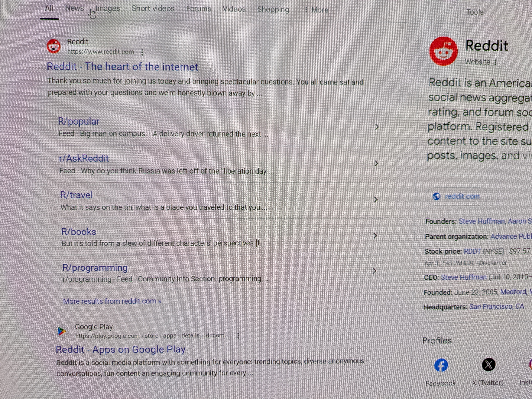Click the reddit.com chip in knowledge panel
The image size is (532, 399).
point(457,197)
